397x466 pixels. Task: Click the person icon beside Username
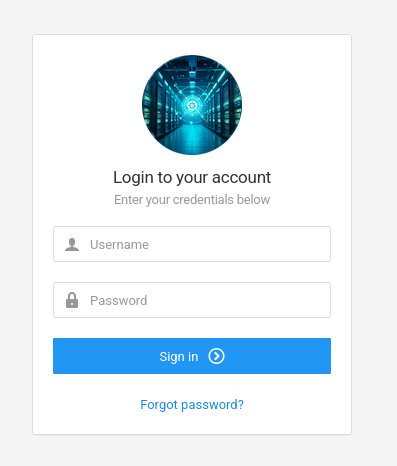click(x=72, y=244)
